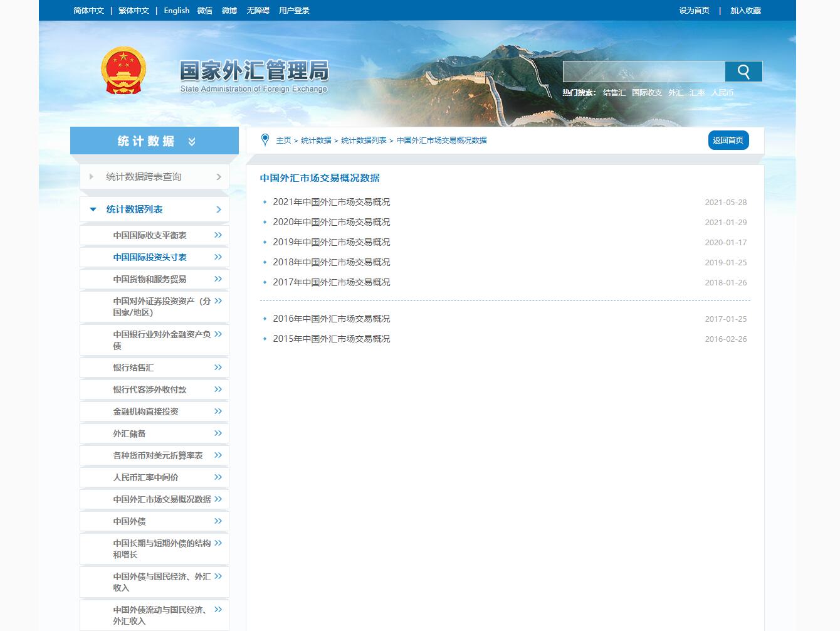Collapse the 统计数据列表 section
This screenshot has width=840, height=631.
pos(93,209)
